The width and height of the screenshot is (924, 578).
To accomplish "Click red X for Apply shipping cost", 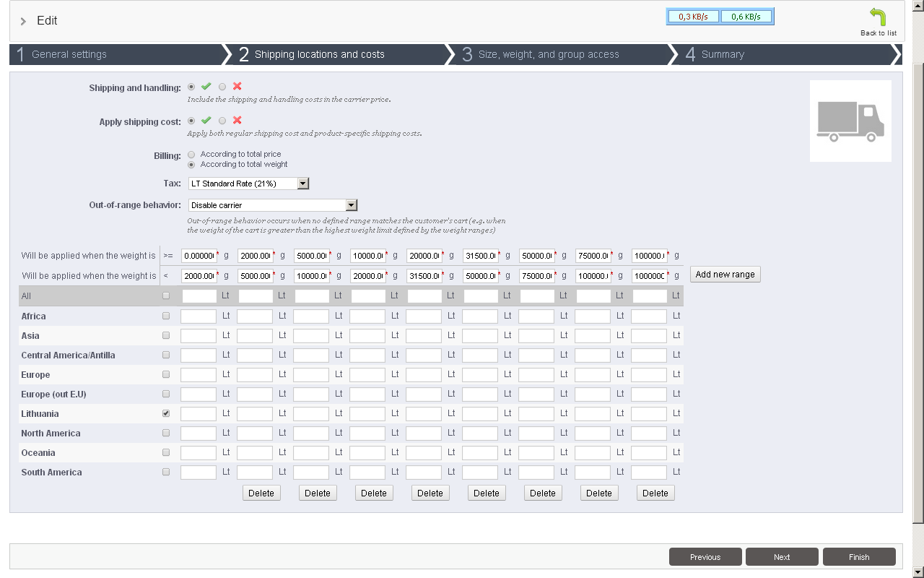I will pyautogui.click(x=237, y=121).
